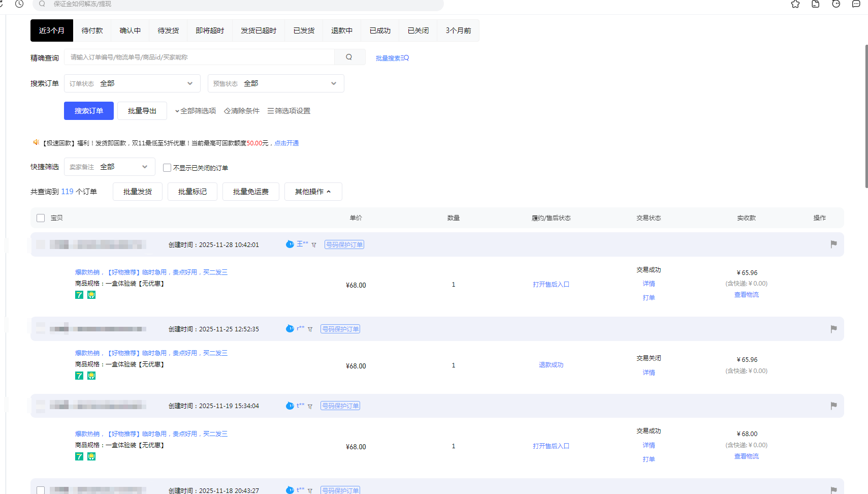Image resolution: width=868 pixels, height=494 pixels.
Task: Go to the 已发货 tab
Action: point(304,30)
